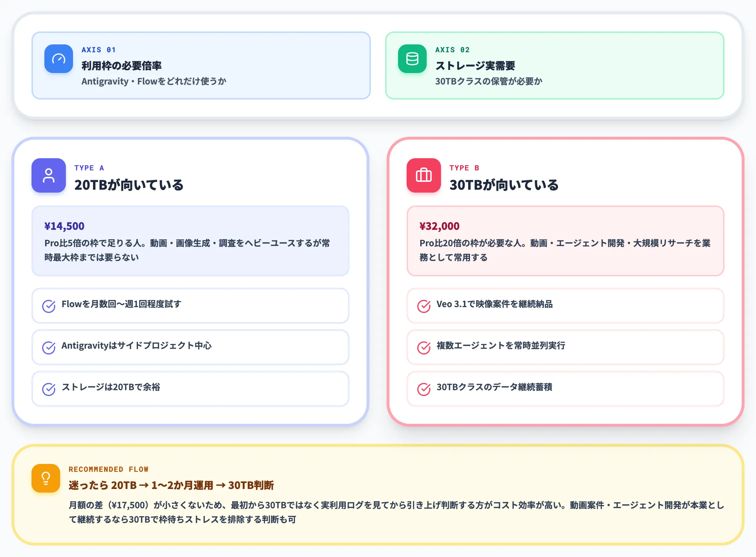Select the AXIS 02 label text
Viewport: 756px width, 557px height.
coord(452,50)
